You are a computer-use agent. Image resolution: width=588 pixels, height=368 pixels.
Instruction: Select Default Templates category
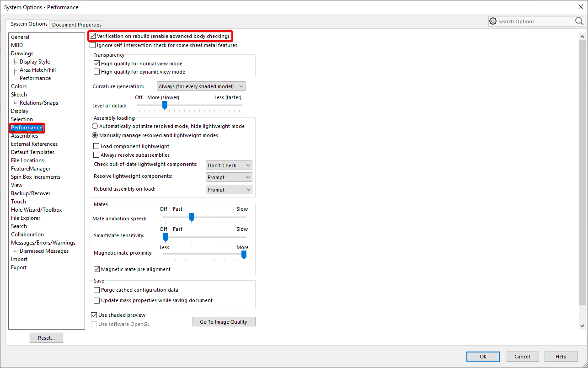tap(32, 152)
